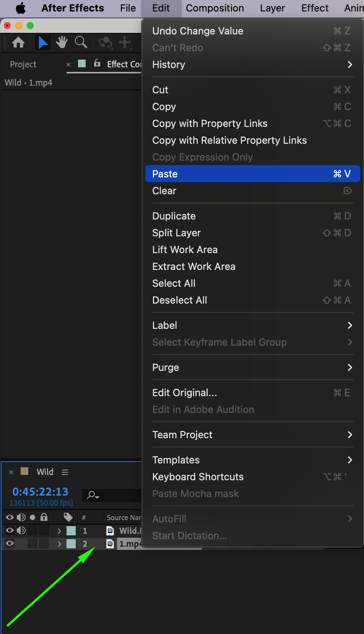Select the Hand tool

pyautogui.click(x=62, y=42)
